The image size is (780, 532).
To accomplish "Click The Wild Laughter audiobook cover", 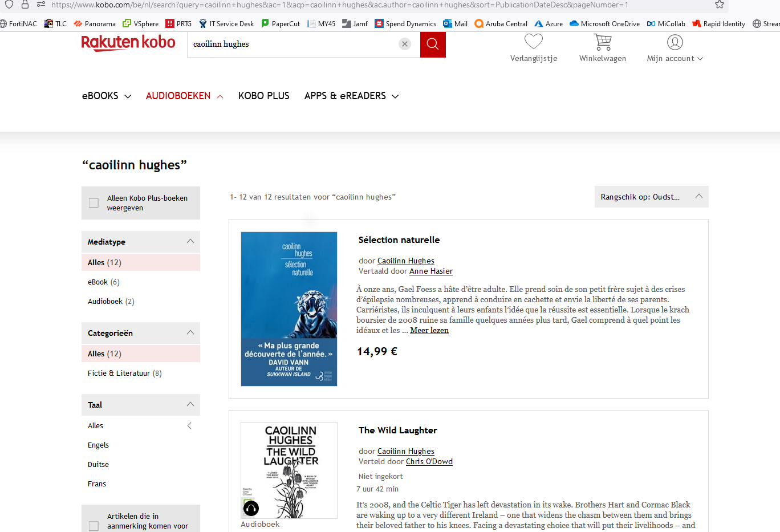I will [289, 470].
